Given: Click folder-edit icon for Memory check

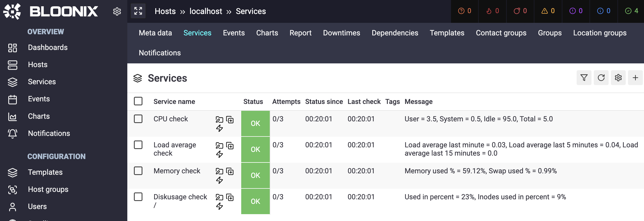Looking at the screenshot, I should coord(219,171).
